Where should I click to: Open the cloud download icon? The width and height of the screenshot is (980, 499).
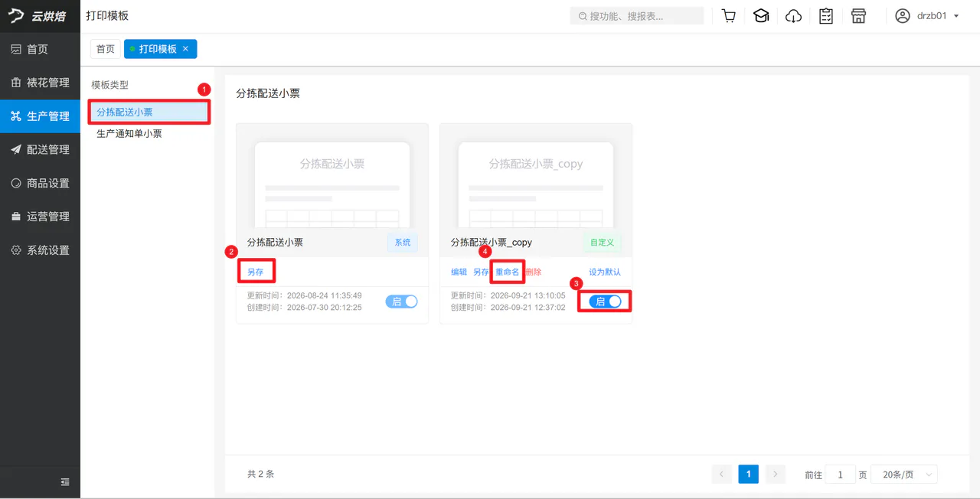(x=794, y=16)
